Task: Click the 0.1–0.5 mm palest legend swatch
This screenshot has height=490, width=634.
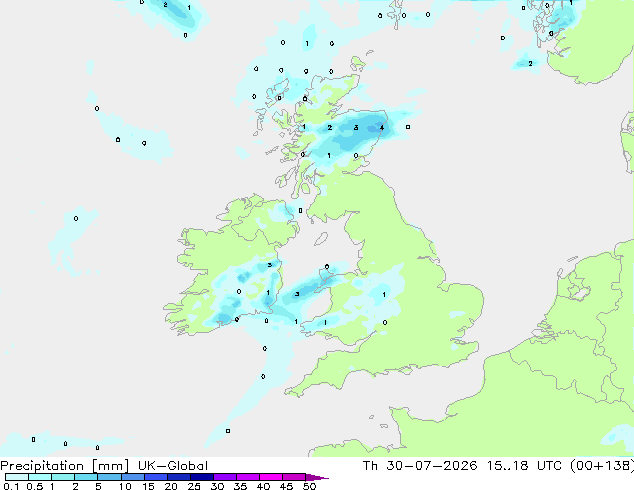Action: [x=17, y=477]
